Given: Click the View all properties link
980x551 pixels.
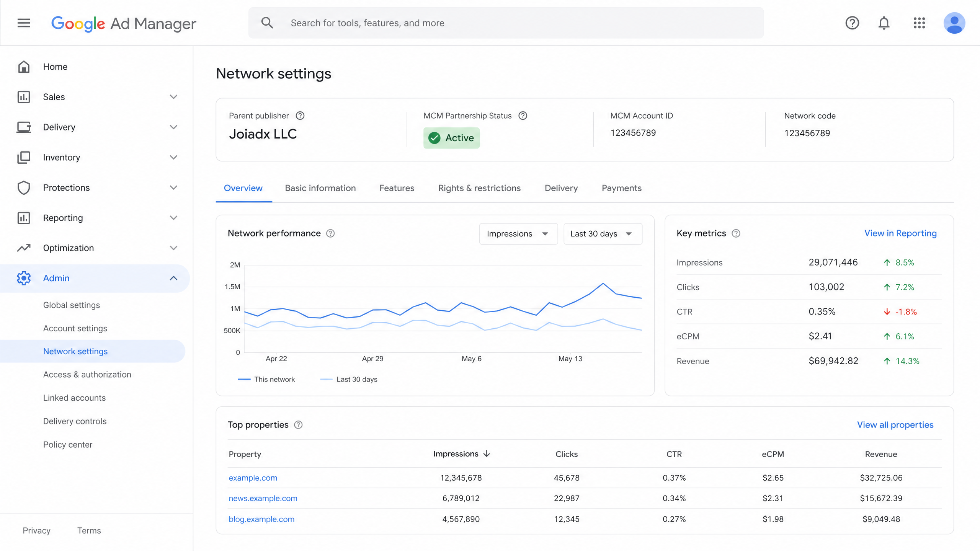Looking at the screenshot, I should [x=895, y=425].
